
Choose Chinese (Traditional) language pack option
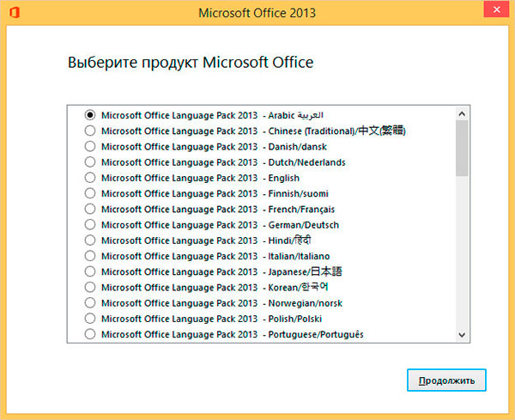[90, 131]
